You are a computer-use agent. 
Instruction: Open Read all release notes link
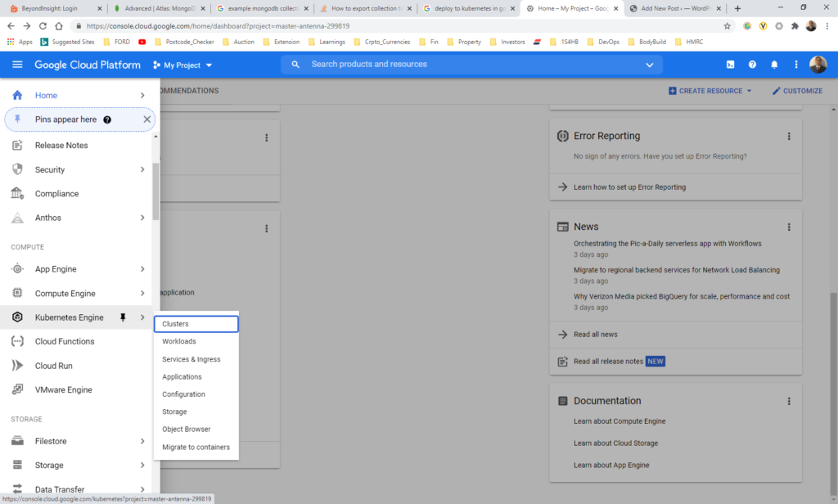click(608, 362)
